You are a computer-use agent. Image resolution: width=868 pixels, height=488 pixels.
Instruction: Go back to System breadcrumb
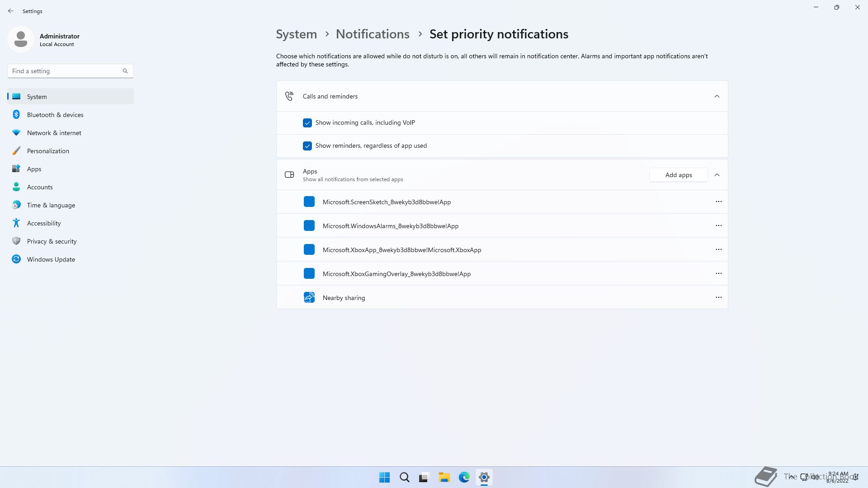pyautogui.click(x=296, y=34)
